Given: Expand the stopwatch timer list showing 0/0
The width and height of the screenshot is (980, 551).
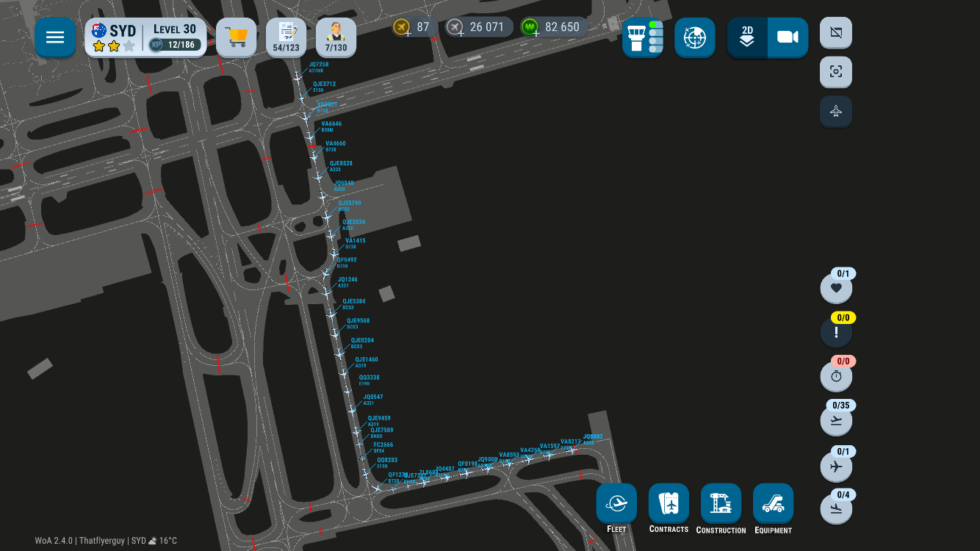Looking at the screenshot, I should pos(836,376).
